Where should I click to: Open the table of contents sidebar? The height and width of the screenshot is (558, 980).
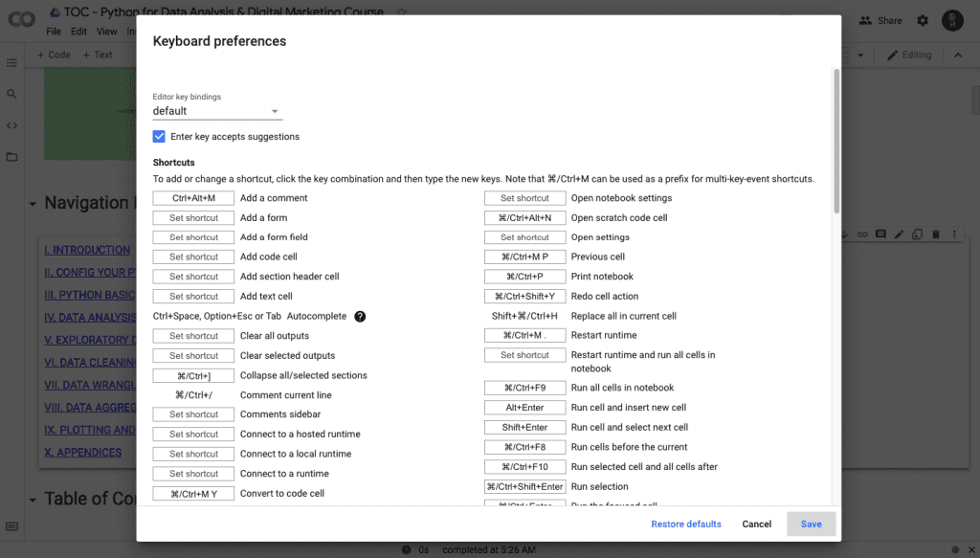11,63
